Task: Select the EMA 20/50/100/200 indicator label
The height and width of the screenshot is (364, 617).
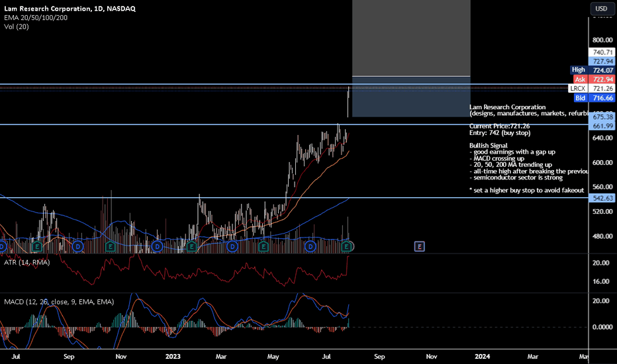Action: [x=36, y=18]
